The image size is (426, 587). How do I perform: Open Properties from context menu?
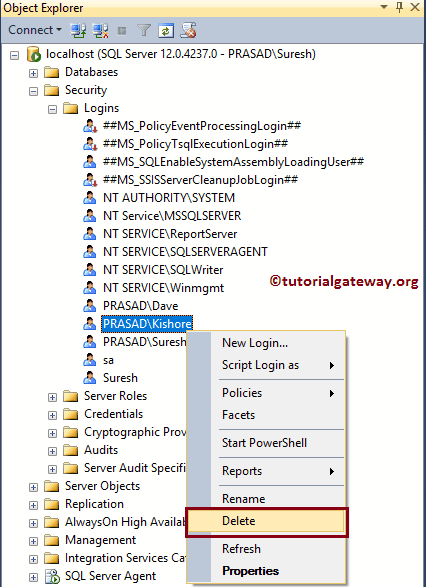click(x=265, y=571)
